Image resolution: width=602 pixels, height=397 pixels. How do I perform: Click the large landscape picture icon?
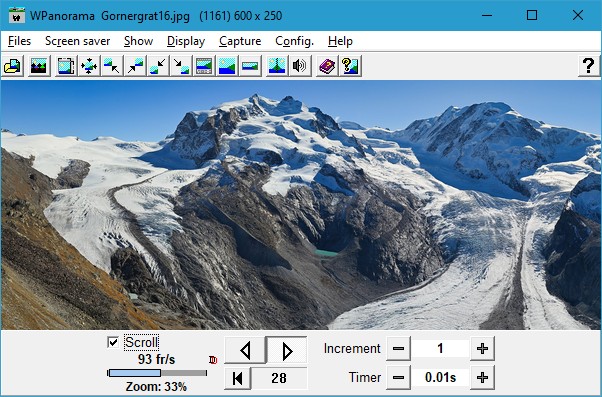tap(227, 66)
